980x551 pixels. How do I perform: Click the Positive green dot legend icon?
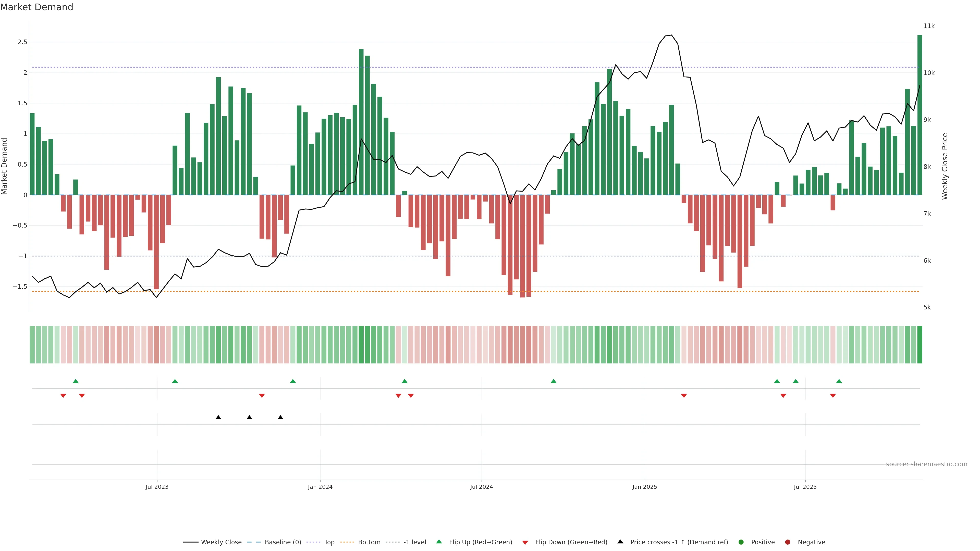point(741,542)
